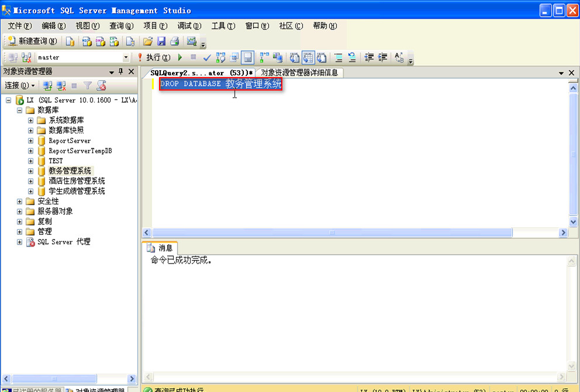Open the 文件 (File) menu
Viewport: 580px width, 392px height.
tap(20, 26)
